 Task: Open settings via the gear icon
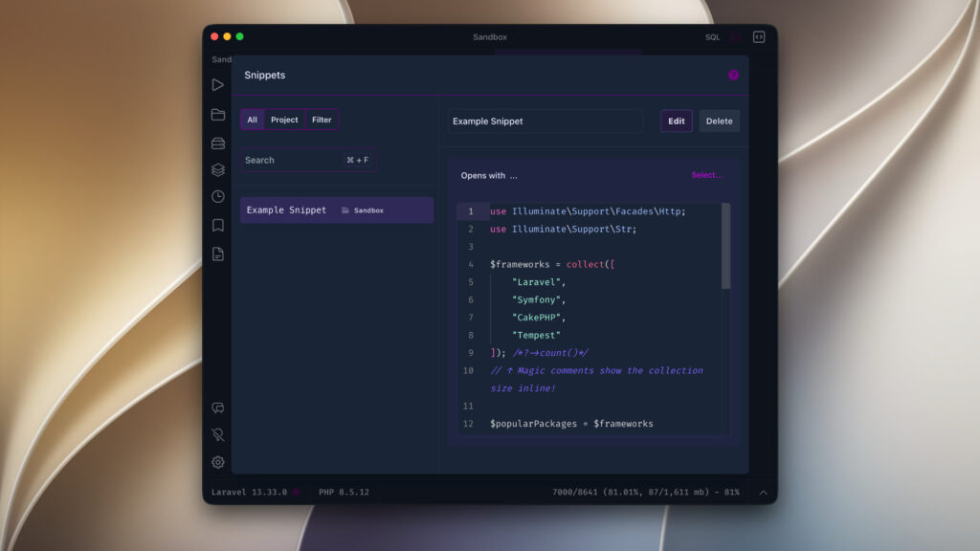[217, 462]
